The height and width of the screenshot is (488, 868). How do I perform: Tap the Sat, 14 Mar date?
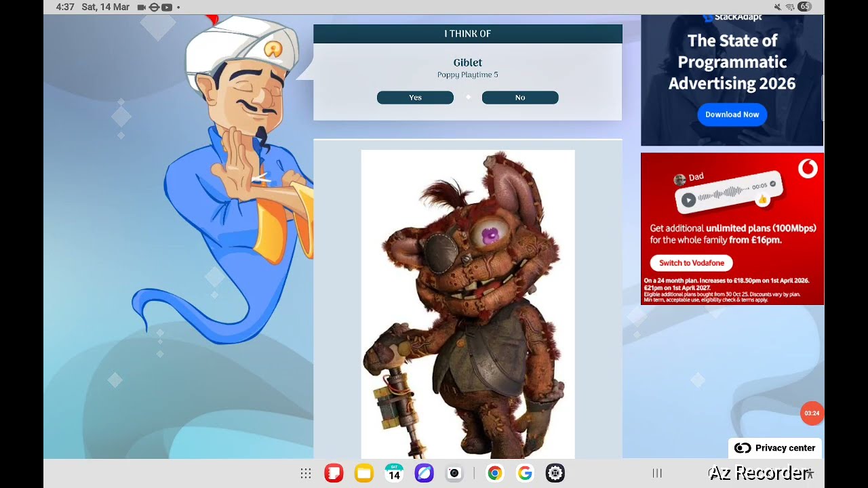[106, 7]
